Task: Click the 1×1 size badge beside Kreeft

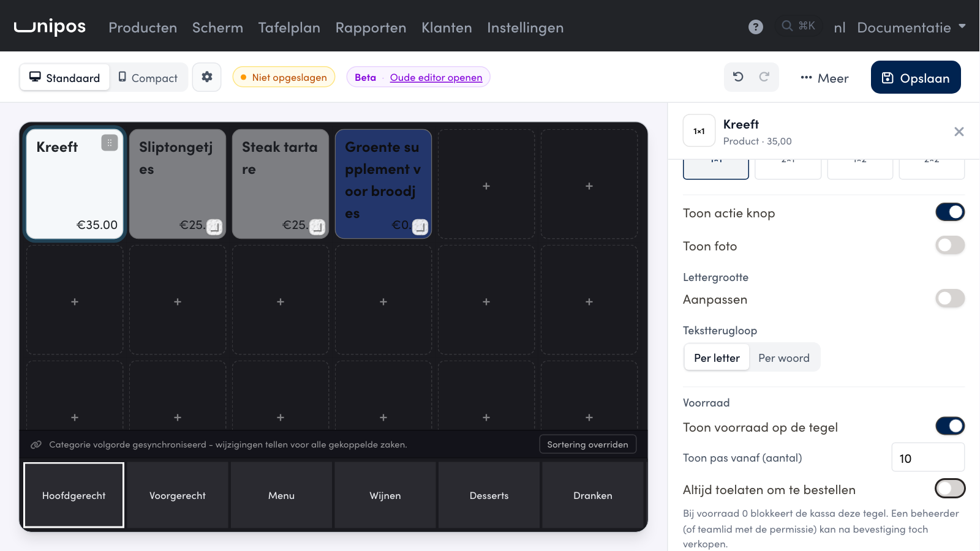Action: [x=699, y=131]
